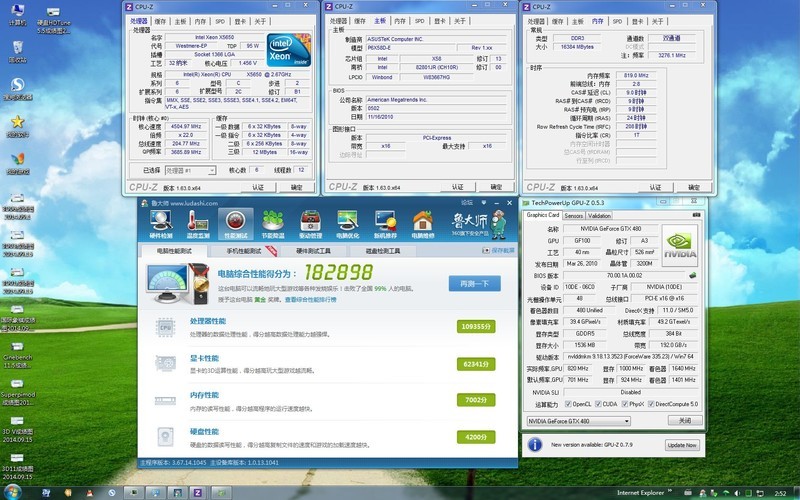Image resolution: width=800 pixels, height=500 pixels.
Task: Click the 16384 MBytes memory size field
Action: coord(577,46)
